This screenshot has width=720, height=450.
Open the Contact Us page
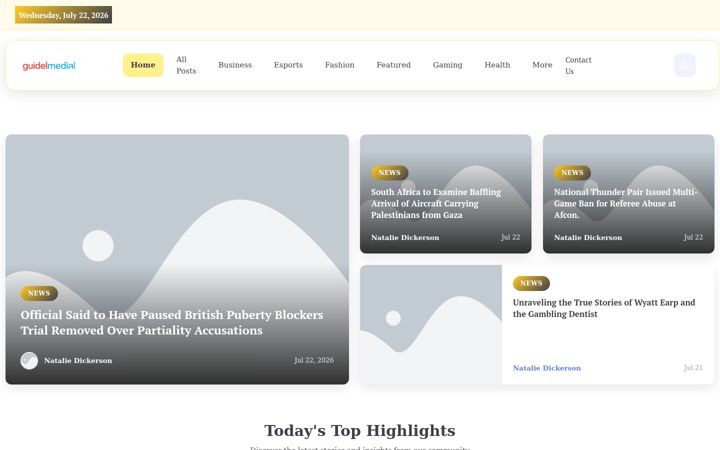(578, 65)
